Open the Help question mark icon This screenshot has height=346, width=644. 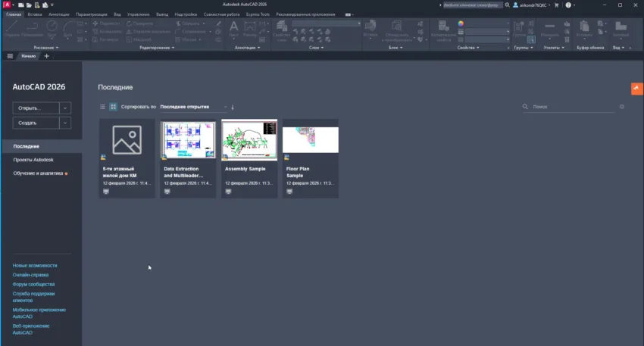point(568,5)
